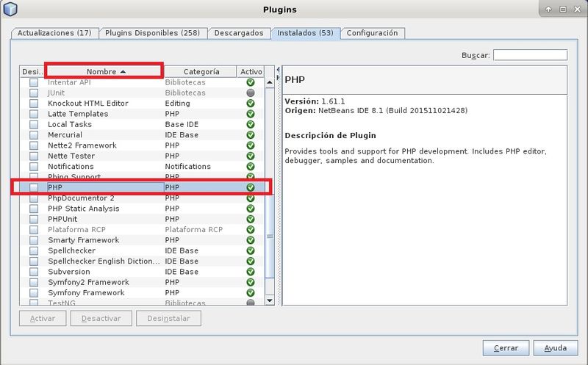The height and width of the screenshot is (365, 588).
Task: Sort list by the Categoría column header
Action: point(201,71)
